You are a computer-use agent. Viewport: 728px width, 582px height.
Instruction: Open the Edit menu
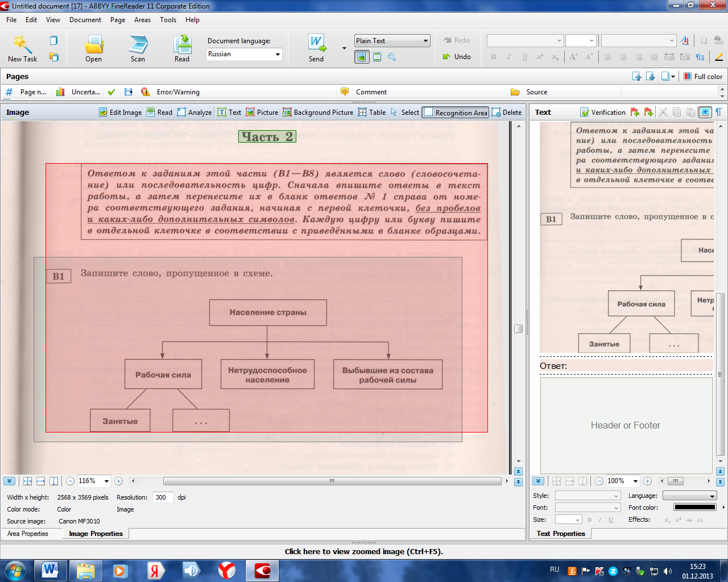tap(31, 20)
